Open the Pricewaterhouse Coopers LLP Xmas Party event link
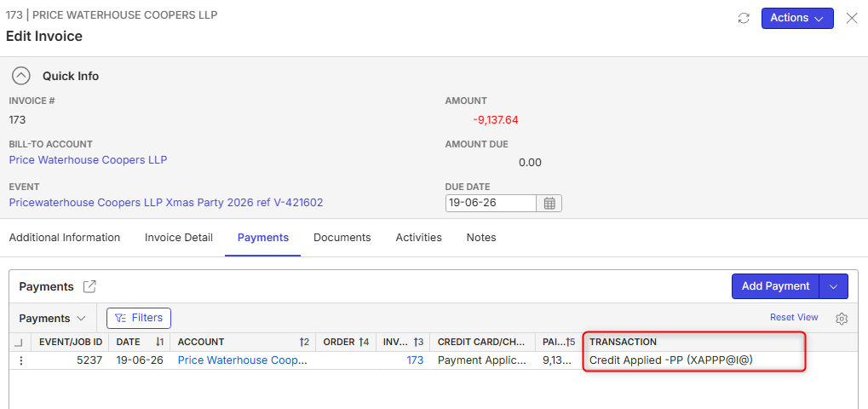This screenshot has height=409, width=868. 166,203
